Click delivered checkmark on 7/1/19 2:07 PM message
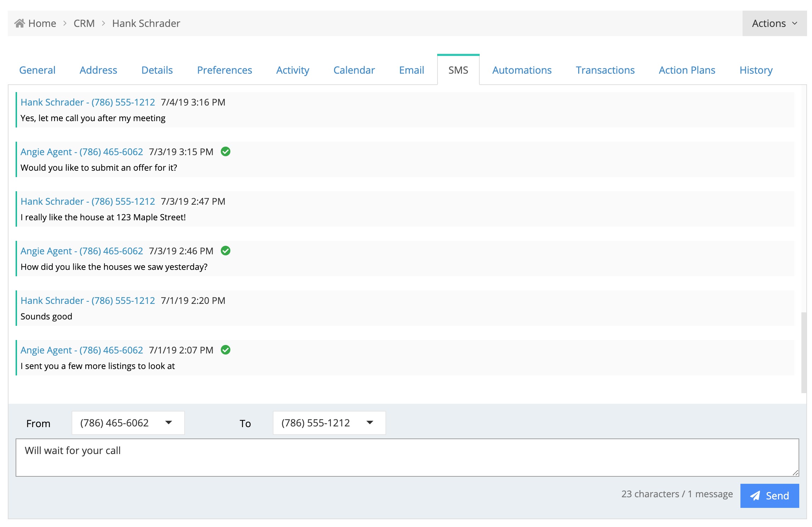Screen dimensions: 812x527 [x=226, y=350]
